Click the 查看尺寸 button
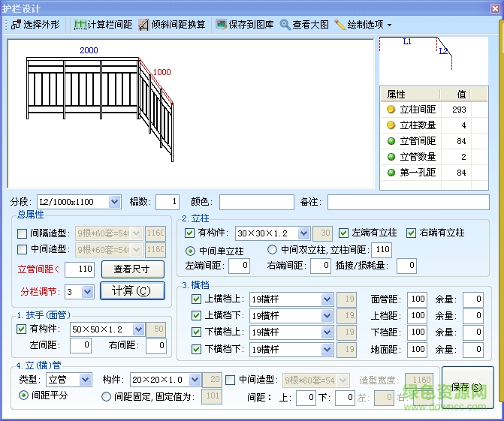504x421 pixels. point(131,269)
